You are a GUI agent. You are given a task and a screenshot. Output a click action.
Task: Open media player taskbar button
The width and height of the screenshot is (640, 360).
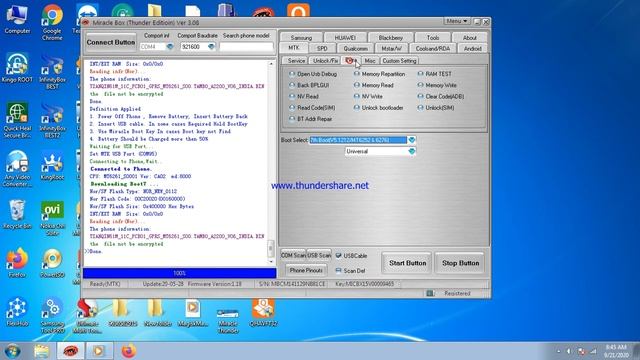click(x=98, y=351)
